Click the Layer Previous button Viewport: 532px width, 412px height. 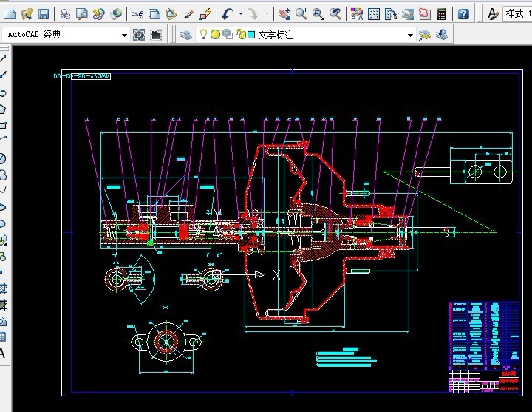441,35
